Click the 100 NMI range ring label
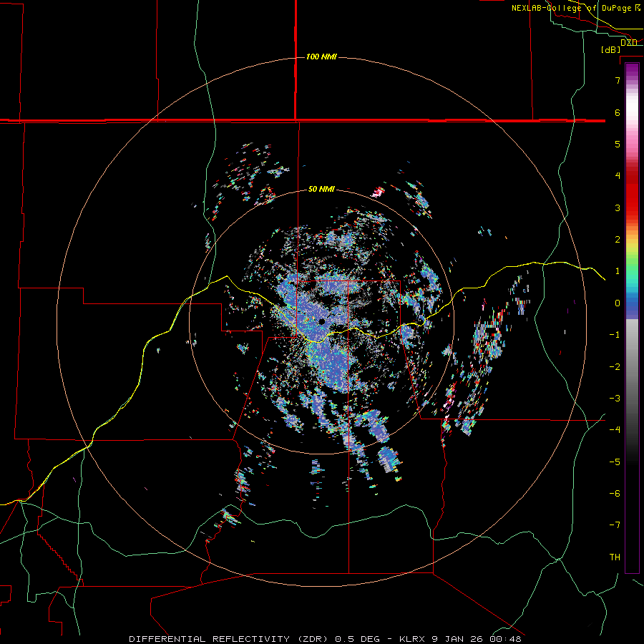The width and height of the screenshot is (644, 644). tap(321, 57)
